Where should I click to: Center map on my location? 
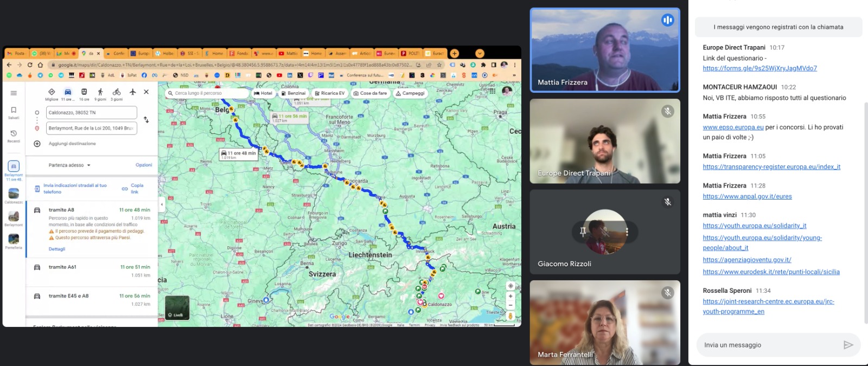tap(510, 286)
